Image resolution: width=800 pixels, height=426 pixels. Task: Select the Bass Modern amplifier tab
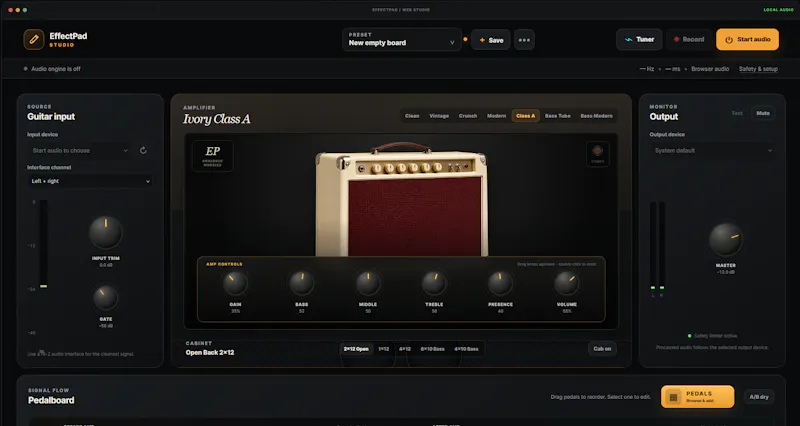click(596, 116)
